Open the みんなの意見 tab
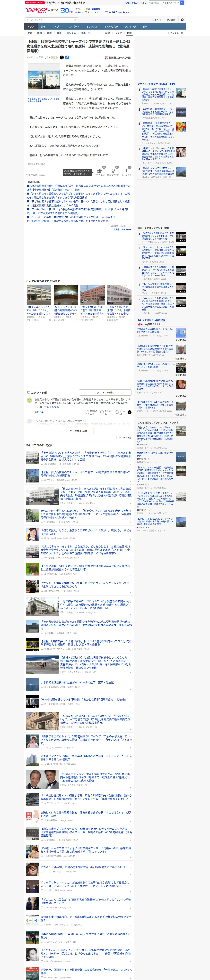The width and height of the screenshot is (210, 980). pos(111,27)
